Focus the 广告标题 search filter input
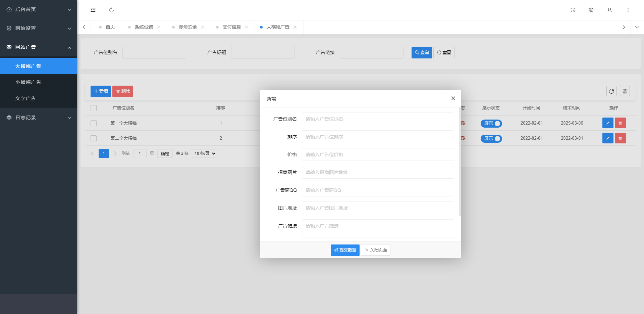This screenshot has width=644, height=314. 263,52
